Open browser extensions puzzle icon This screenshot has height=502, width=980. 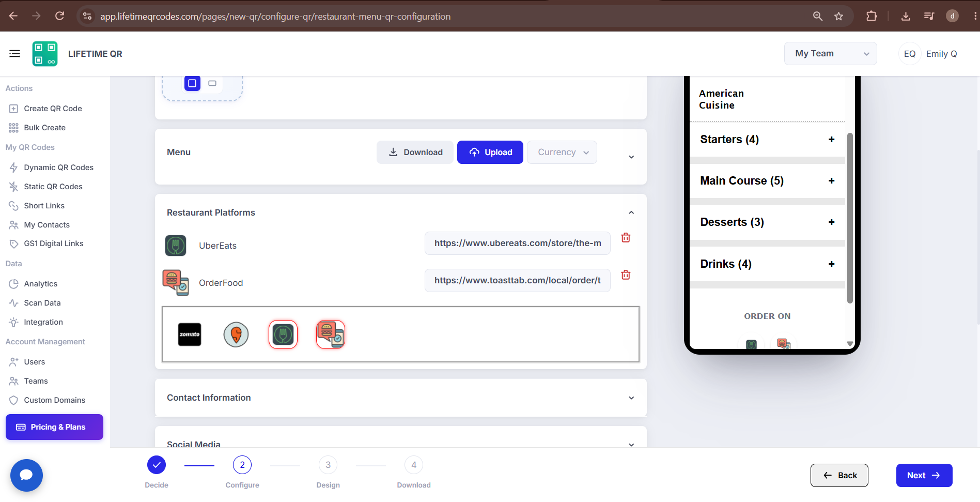click(x=872, y=16)
